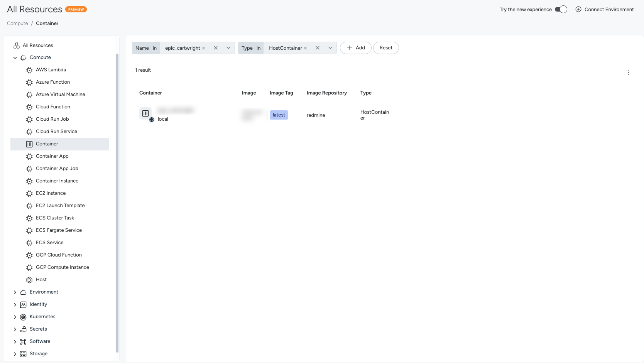Click the container icon in the result row
The image size is (644, 363).
click(x=145, y=113)
